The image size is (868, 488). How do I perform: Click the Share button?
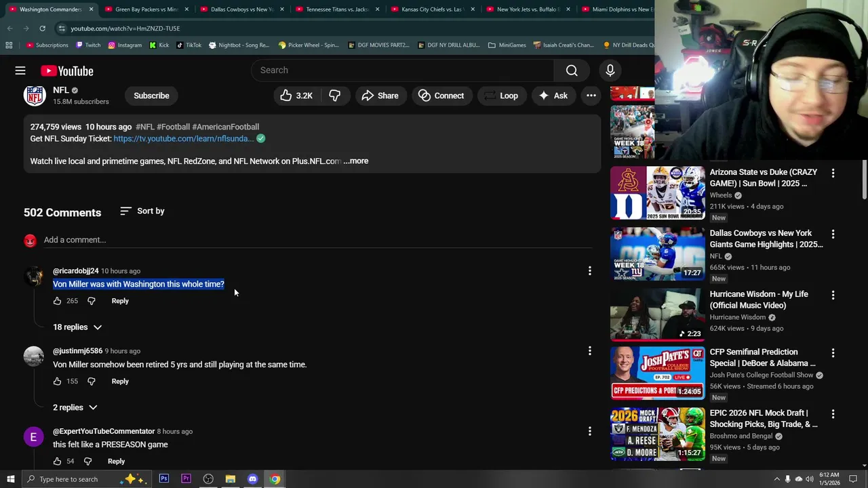click(380, 96)
